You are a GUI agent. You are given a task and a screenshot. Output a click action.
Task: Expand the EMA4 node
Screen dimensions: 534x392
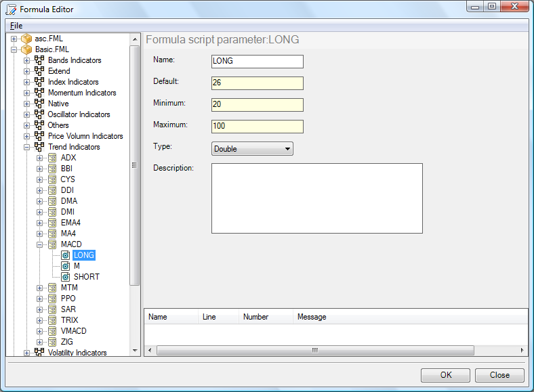[40, 223]
